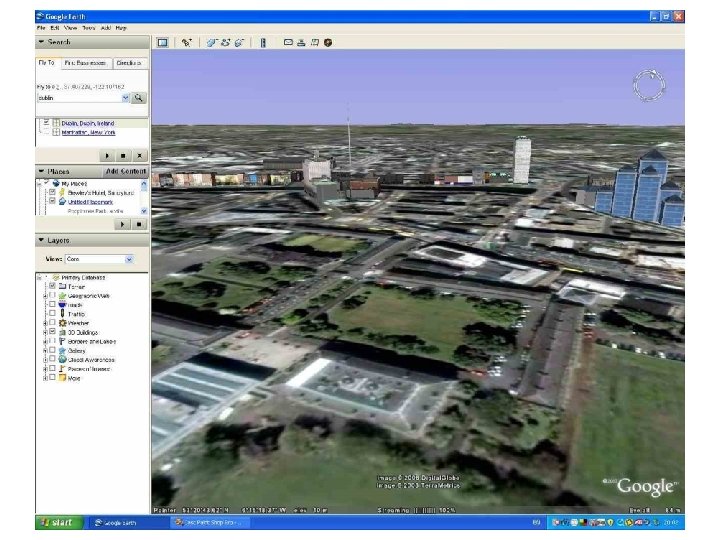The width and height of the screenshot is (720, 540).
Task: Hide the sidebar using the toolbar icon
Action: pyautogui.click(x=163, y=43)
